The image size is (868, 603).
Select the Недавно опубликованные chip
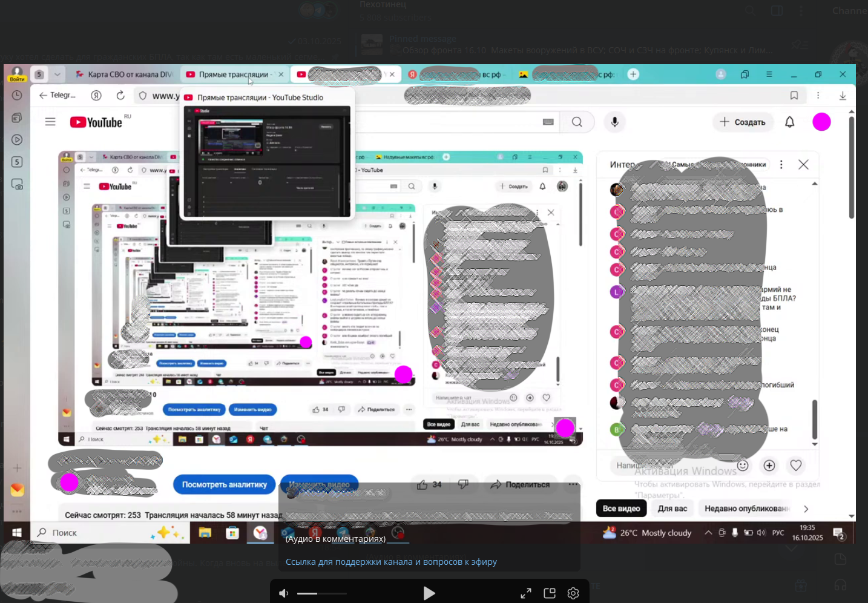tap(747, 509)
